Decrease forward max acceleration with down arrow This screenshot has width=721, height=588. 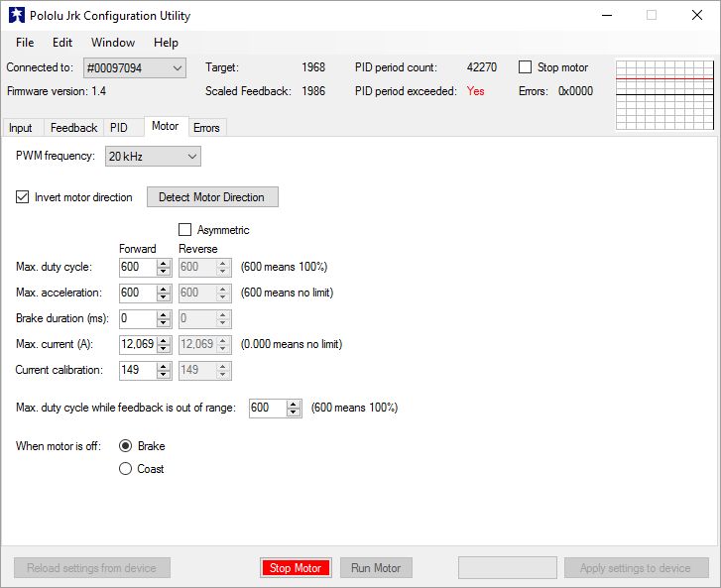(164, 297)
